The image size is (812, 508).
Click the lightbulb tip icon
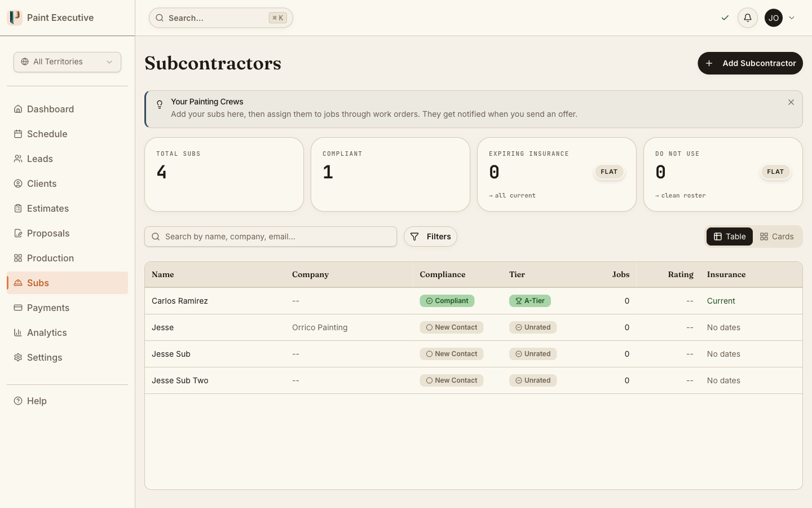pyautogui.click(x=160, y=104)
